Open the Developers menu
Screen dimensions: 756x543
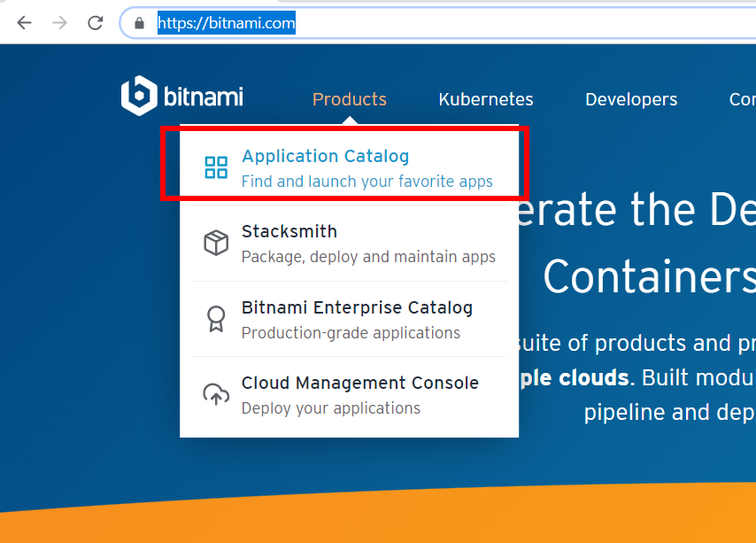point(631,99)
